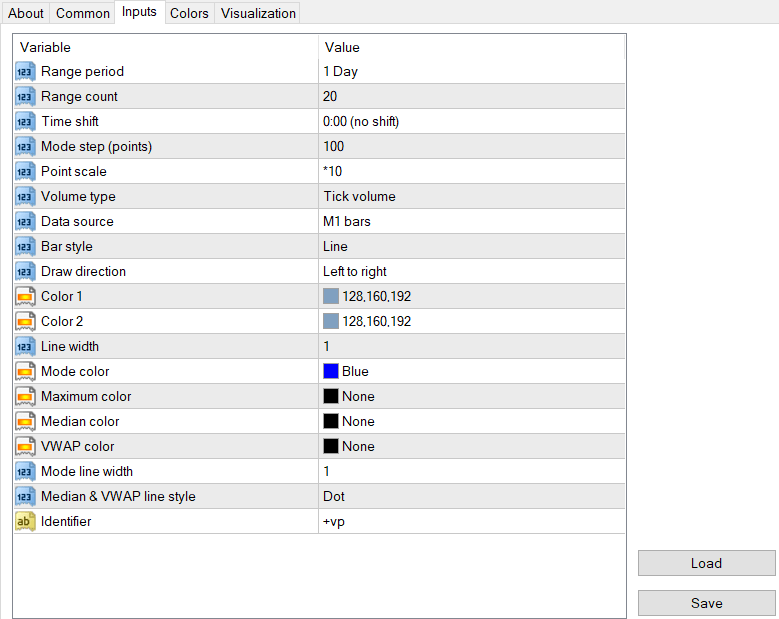Click the blue Mode color swatch
This screenshot has width=779, height=619.
[x=331, y=372]
